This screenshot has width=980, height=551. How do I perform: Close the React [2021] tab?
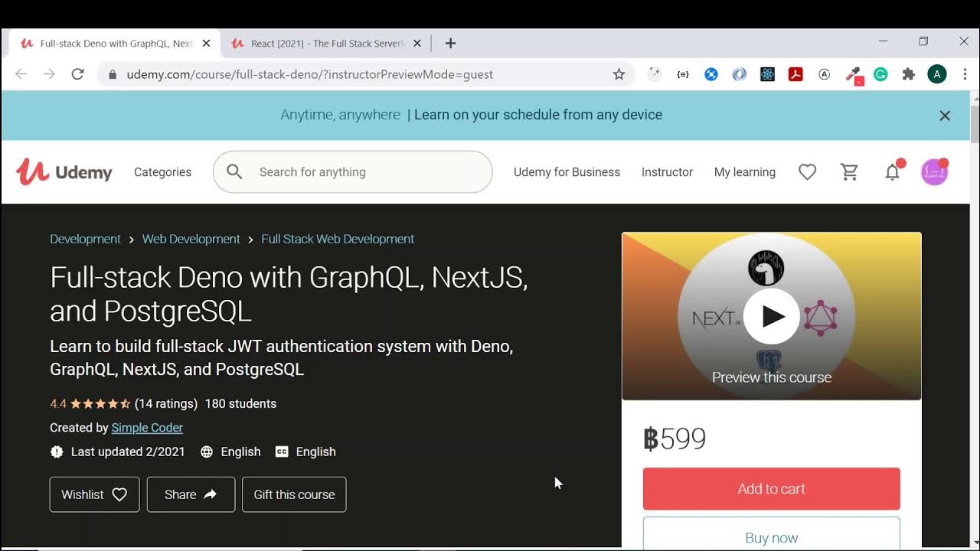(417, 44)
